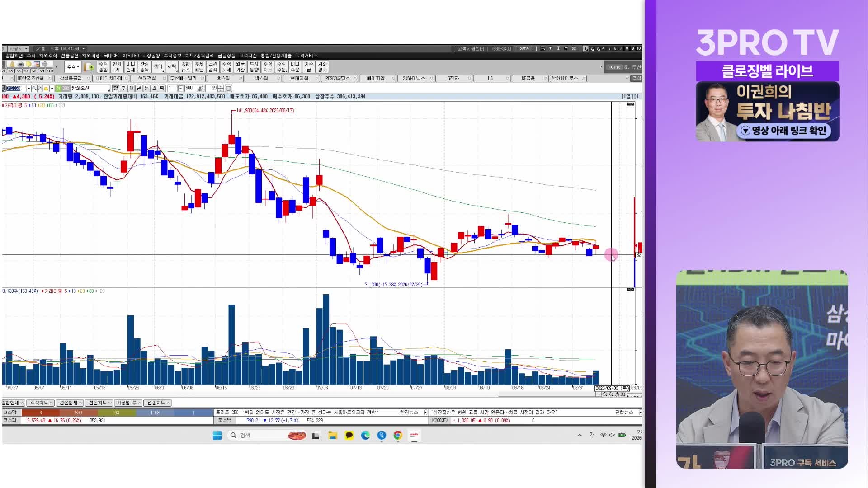Screen dimensions: 868x488
Task: Expand the interval value dropdown next to 1
Action: click(x=180, y=88)
